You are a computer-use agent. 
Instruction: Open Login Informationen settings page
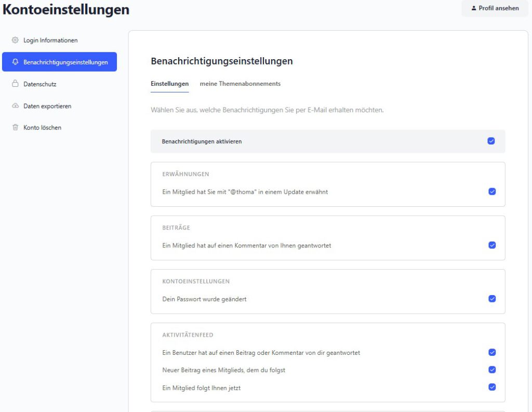pyautogui.click(x=50, y=40)
